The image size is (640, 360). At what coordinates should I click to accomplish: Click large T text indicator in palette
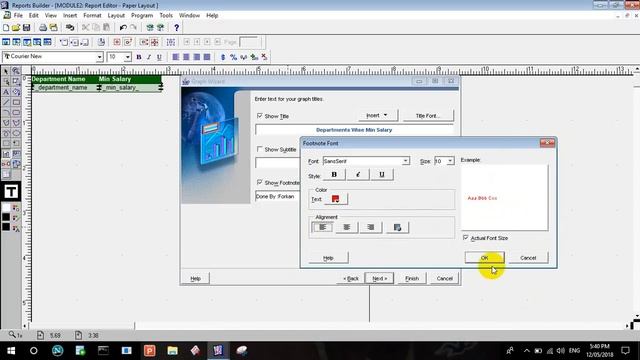pos(11,191)
